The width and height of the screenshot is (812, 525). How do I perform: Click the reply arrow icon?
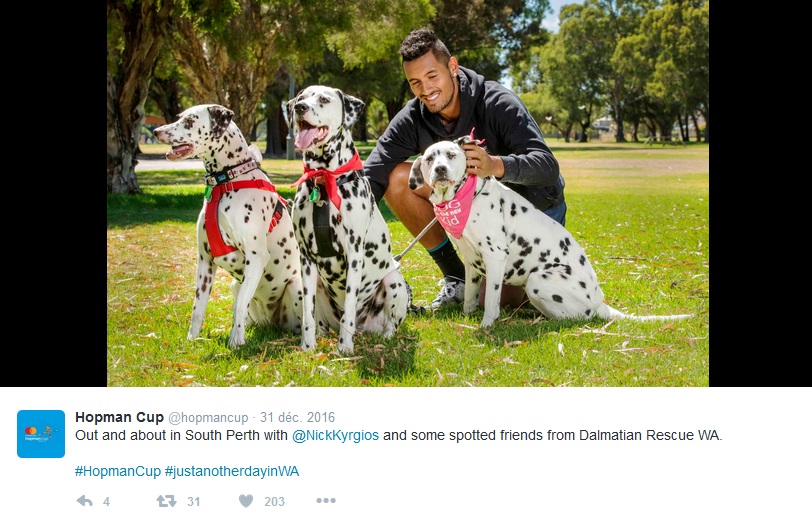point(84,501)
